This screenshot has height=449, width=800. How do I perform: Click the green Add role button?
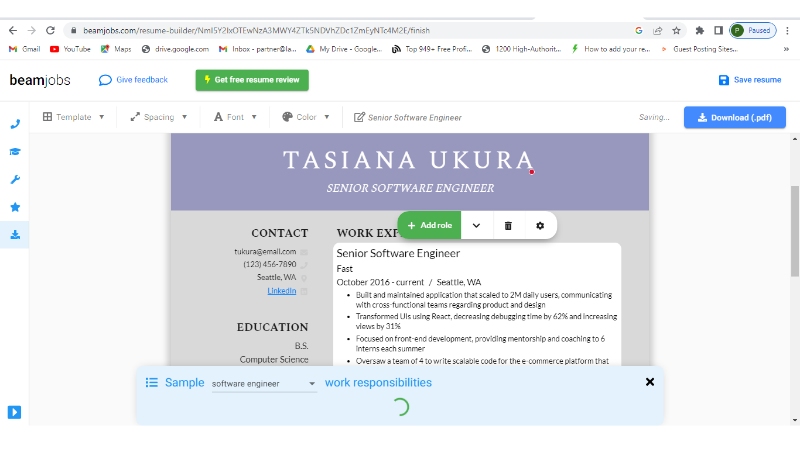click(430, 226)
